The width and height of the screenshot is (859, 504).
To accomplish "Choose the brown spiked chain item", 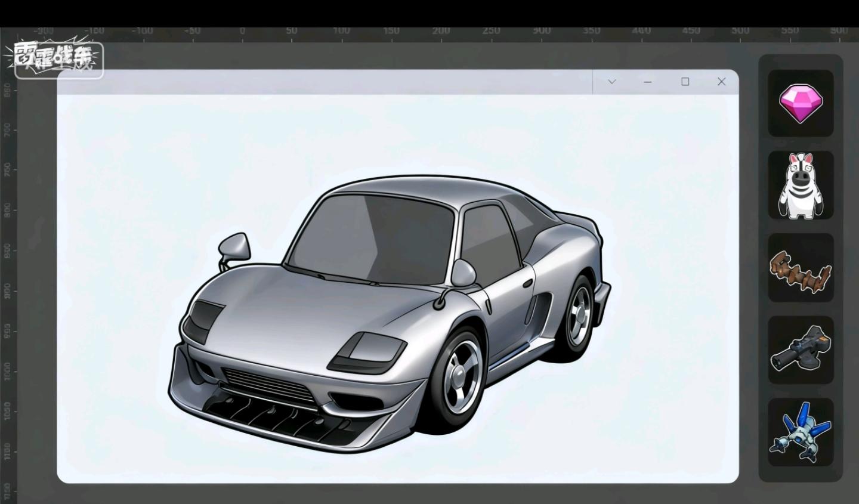I will [x=800, y=268].
